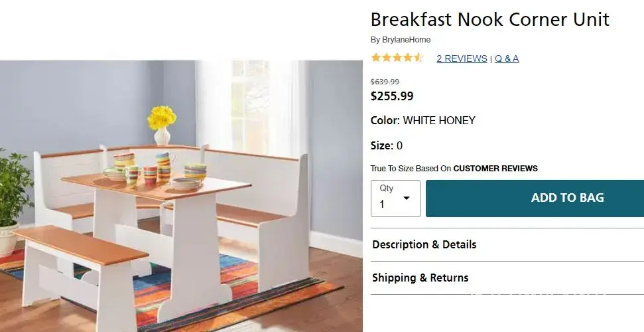Click the Size: 0 label
Screen dimensions: 644x332
pos(387,145)
